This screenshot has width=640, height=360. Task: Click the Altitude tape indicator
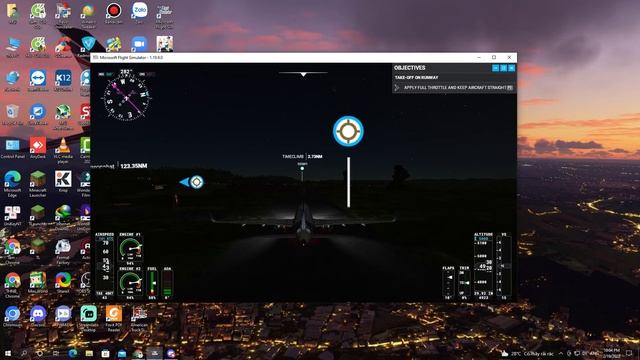pos(483,266)
